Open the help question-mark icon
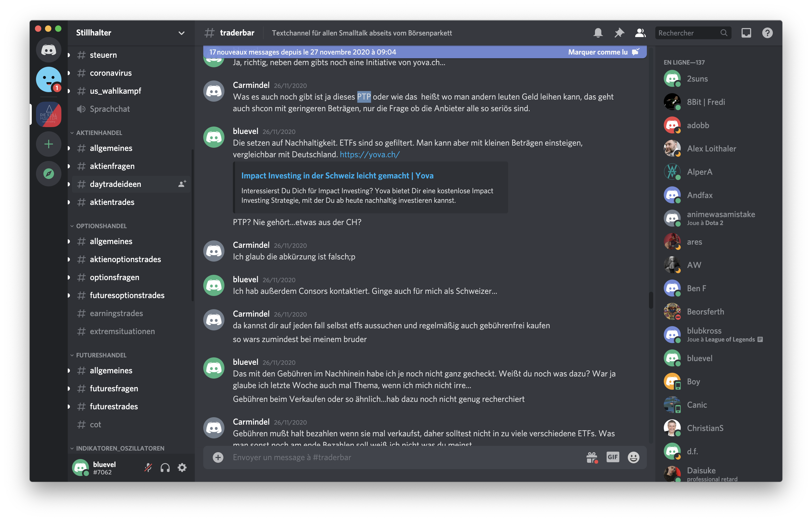The image size is (812, 521). [x=767, y=33]
